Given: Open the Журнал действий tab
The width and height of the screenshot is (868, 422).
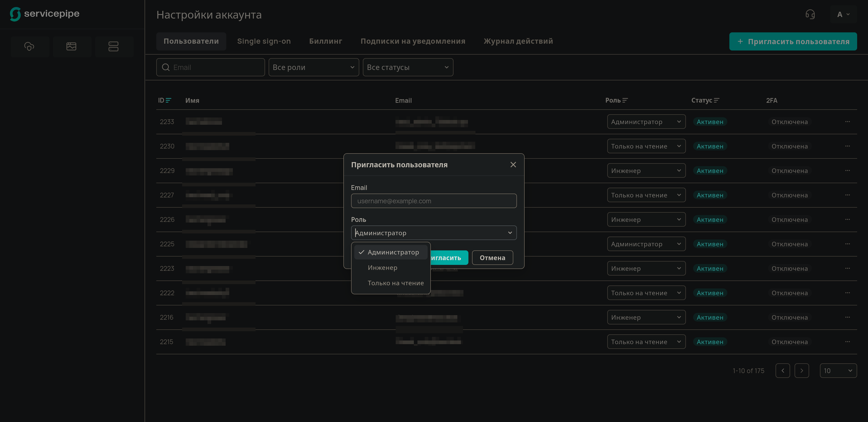Looking at the screenshot, I should tap(518, 41).
